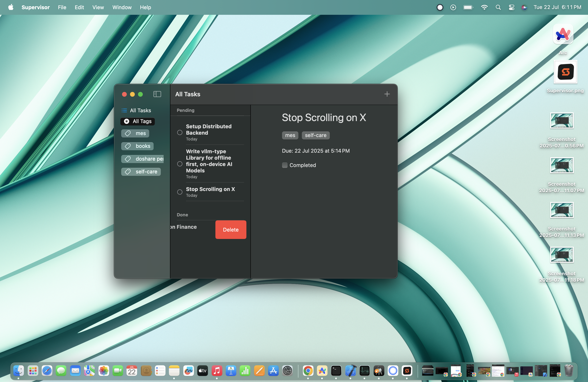Open the Supervisor app menu
Image resolution: width=588 pixels, height=382 pixels.
[x=36, y=7]
